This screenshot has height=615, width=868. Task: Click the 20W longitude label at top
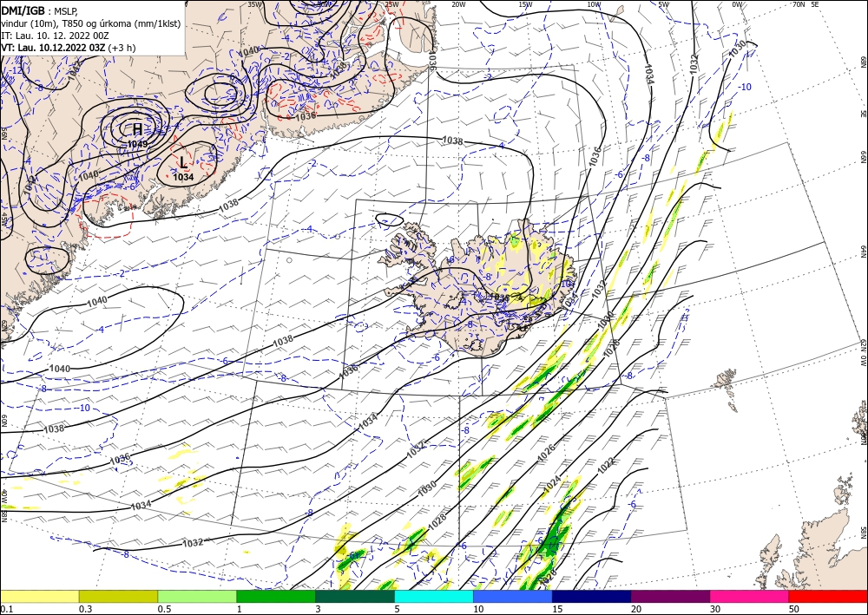tap(457, 4)
